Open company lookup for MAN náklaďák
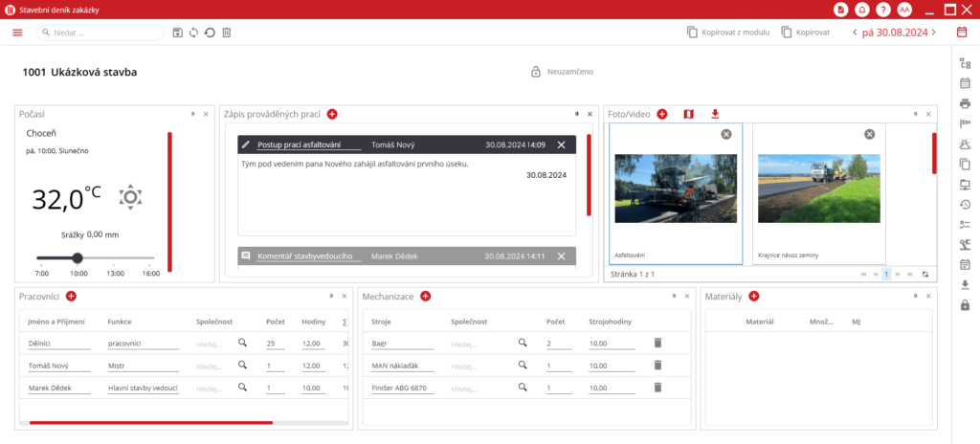This screenshot has width=980, height=444. click(523, 365)
